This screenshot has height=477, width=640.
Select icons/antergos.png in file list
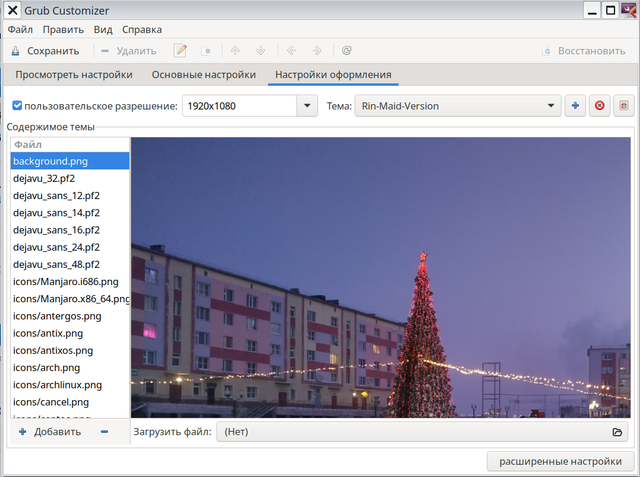(70, 316)
